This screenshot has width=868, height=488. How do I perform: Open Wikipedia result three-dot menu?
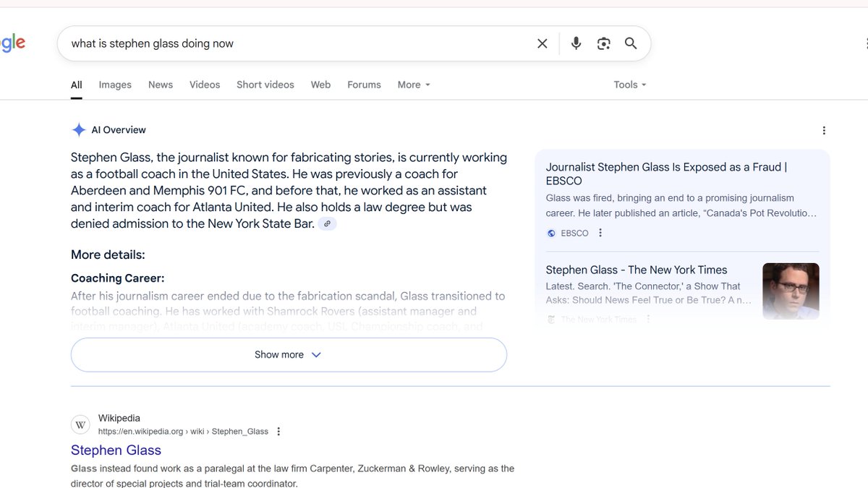[278, 432]
